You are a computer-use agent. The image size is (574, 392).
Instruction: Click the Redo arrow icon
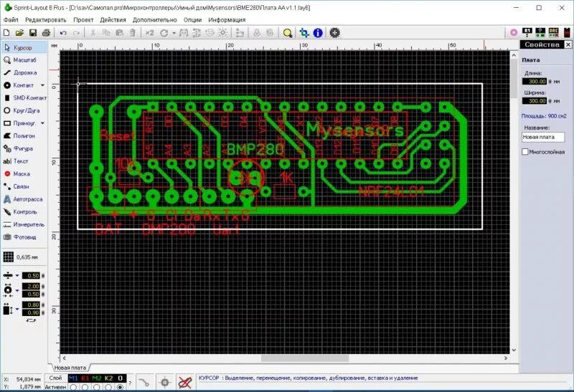click(76, 33)
